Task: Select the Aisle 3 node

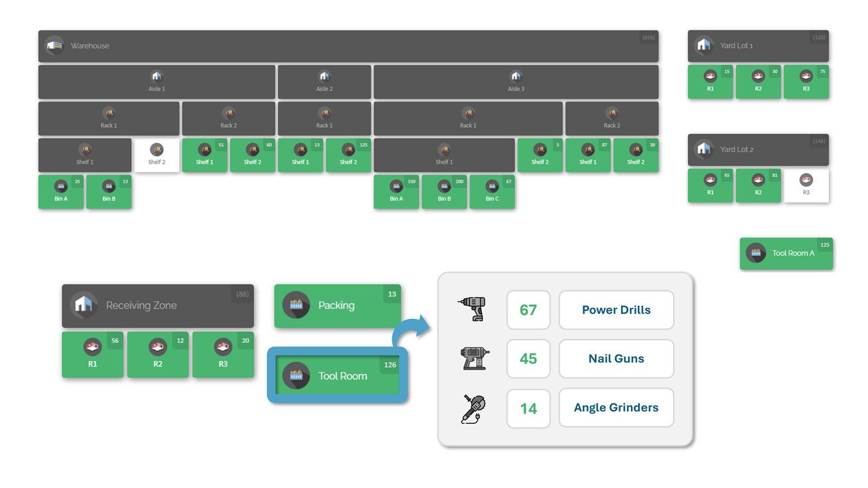Action: point(516,82)
